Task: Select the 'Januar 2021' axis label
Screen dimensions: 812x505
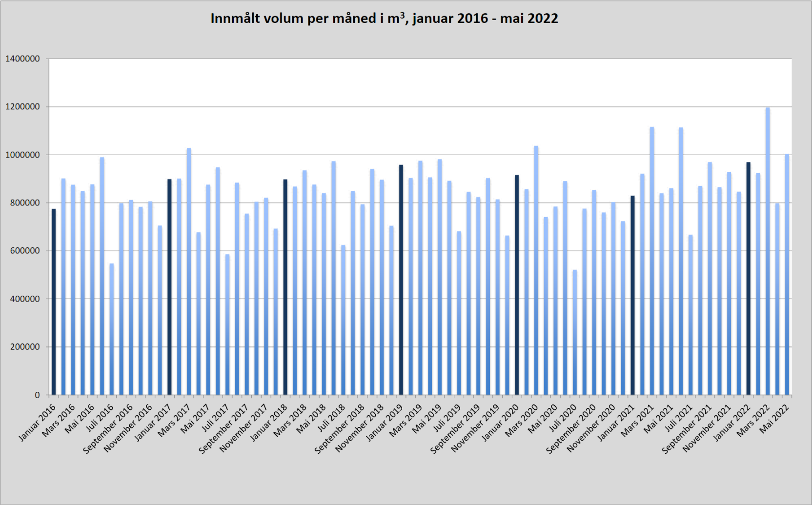Action: click(x=616, y=423)
